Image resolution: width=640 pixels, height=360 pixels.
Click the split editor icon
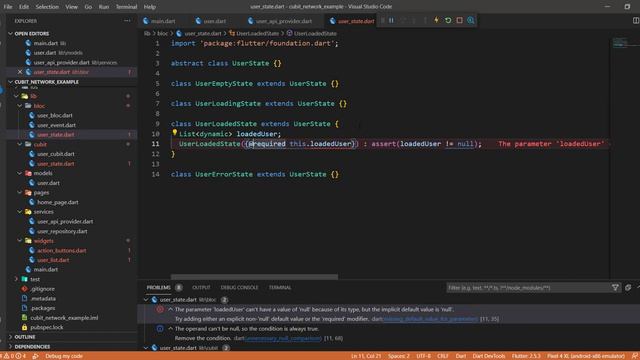tap(636, 20)
